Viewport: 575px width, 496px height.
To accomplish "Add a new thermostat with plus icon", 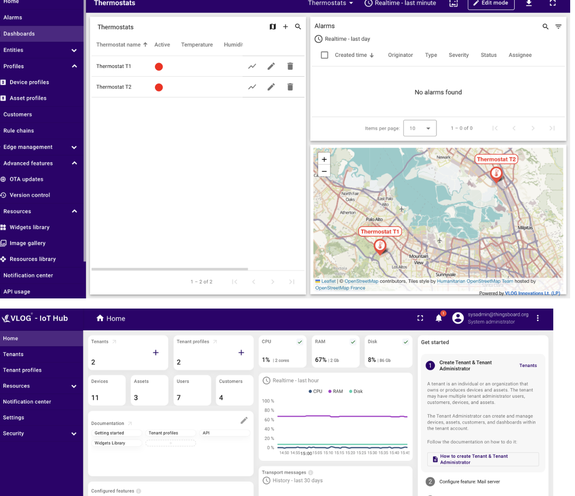I will tap(285, 27).
